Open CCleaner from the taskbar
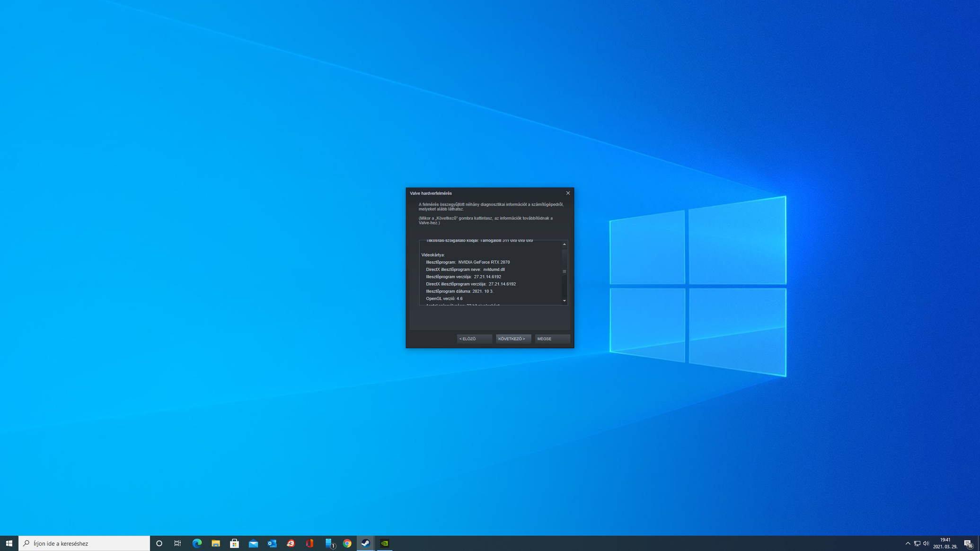Image resolution: width=980 pixels, height=551 pixels. tap(291, 543)
